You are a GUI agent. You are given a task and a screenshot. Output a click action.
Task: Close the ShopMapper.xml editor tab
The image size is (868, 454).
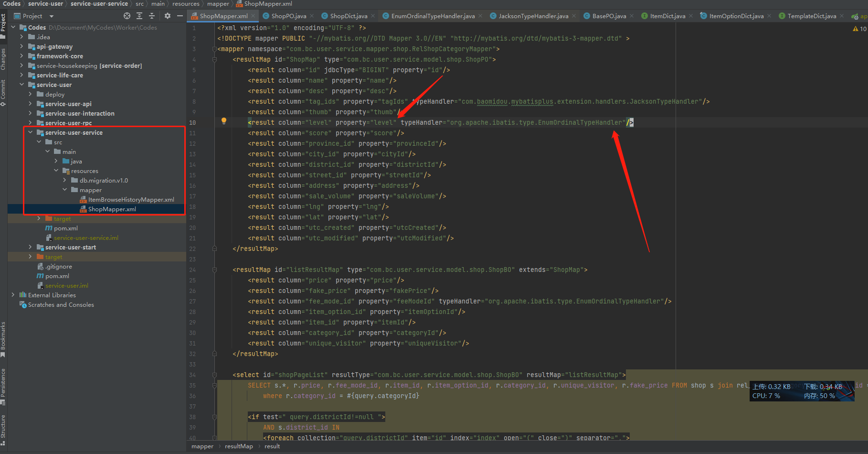click(254, 16)
